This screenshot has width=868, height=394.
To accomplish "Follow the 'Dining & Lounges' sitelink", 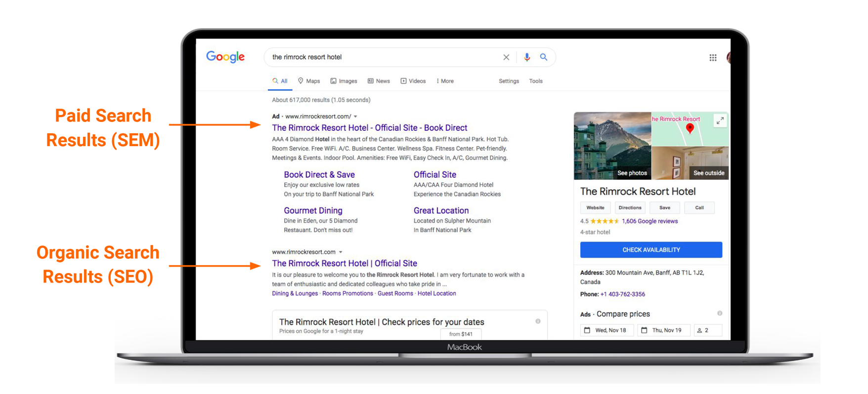I will pos(295,294).
